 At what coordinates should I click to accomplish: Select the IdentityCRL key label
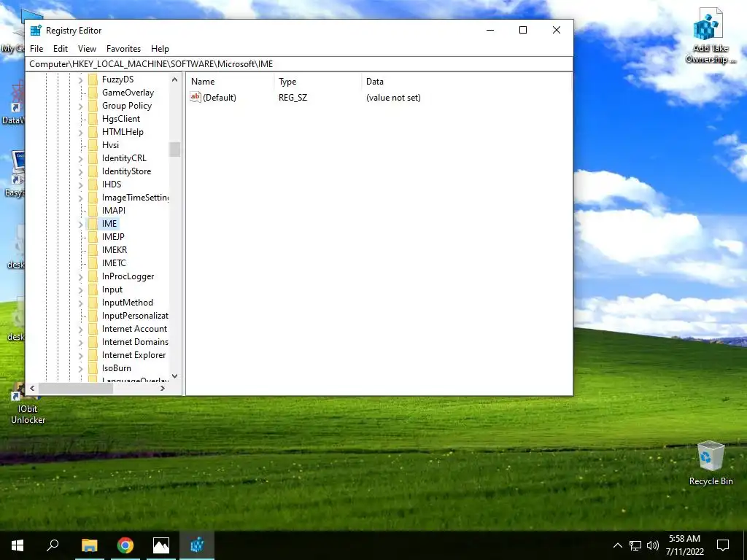coord(124,158)
